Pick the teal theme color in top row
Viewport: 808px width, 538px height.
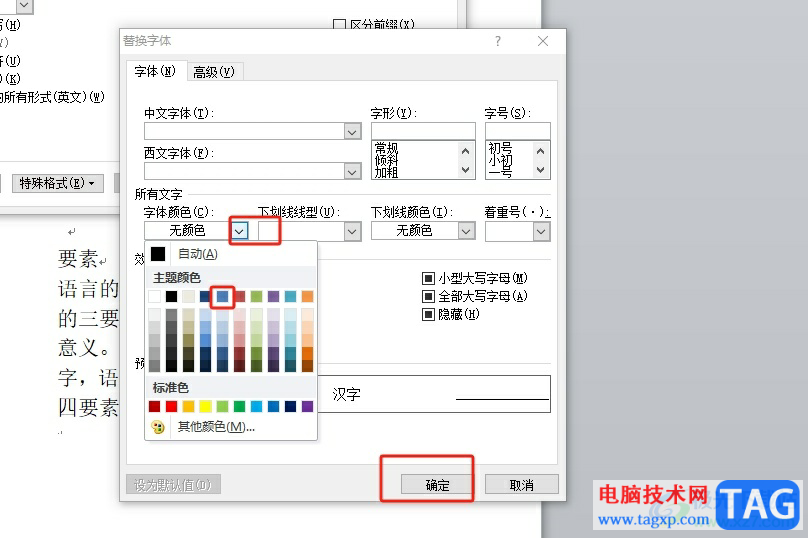291,296
